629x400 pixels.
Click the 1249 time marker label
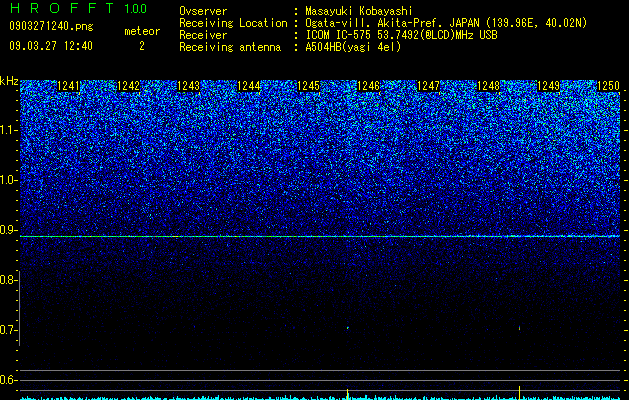coord(548,86)
